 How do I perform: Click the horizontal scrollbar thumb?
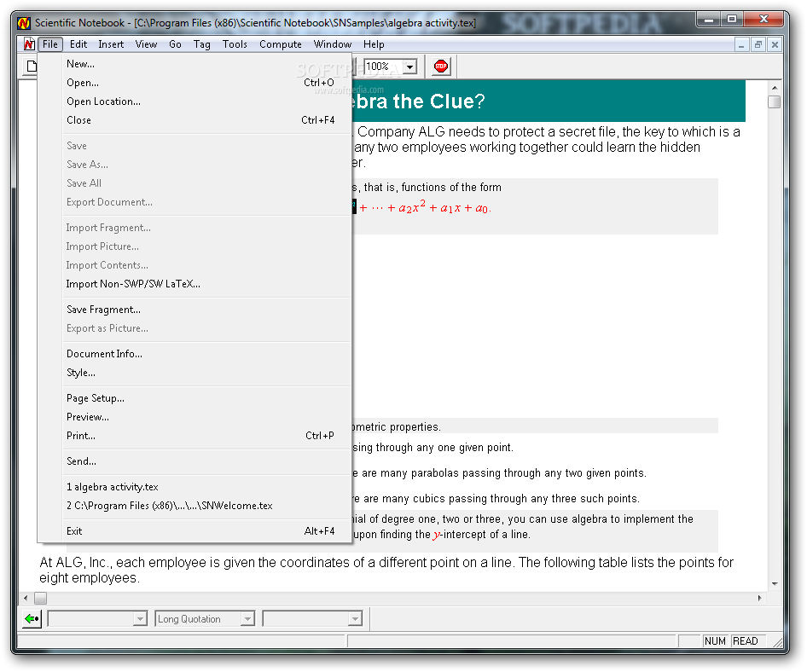41,598
